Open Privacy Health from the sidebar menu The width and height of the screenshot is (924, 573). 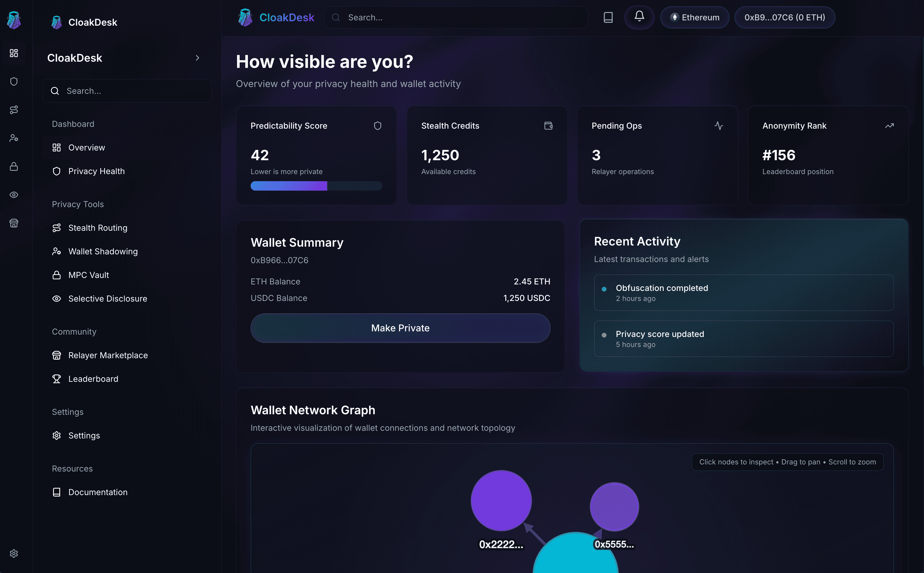click(x=97, y=171)
